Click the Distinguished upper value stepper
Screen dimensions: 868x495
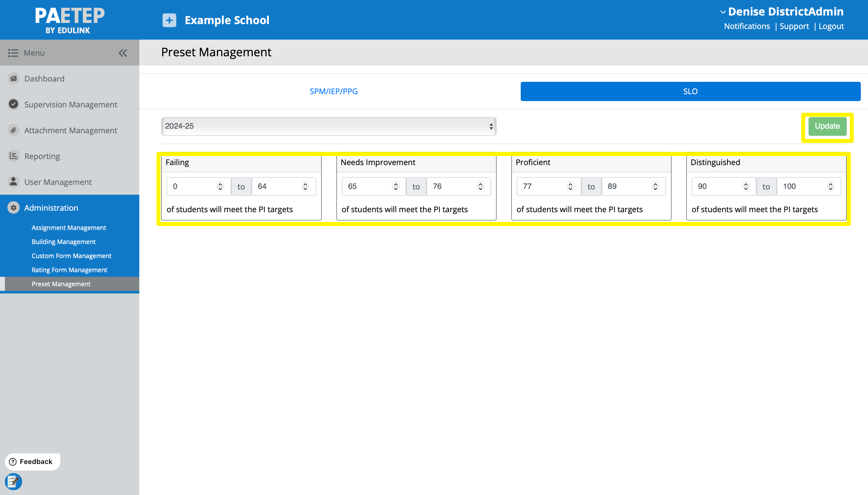[830, 186]
